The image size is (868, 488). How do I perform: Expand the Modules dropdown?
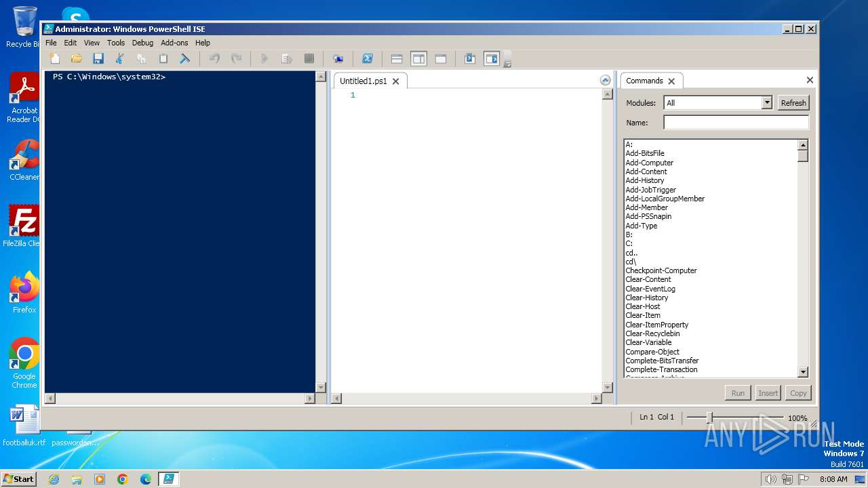(x=767, y=103)
